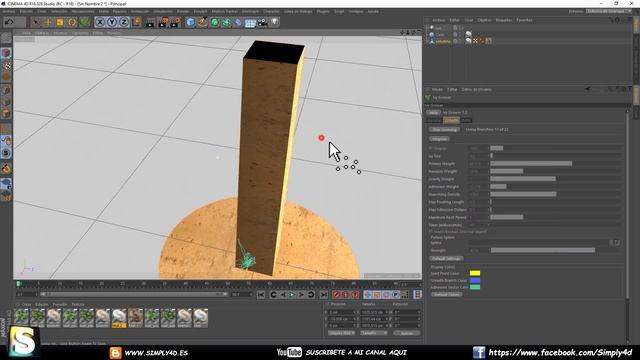The image size is (640, 360).
Task: Open the Render Settings icon
Action: [x=176, y=22]
